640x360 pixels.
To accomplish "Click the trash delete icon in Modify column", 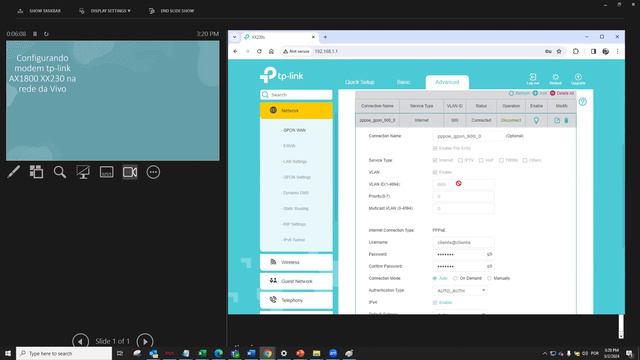I will [566, 120].
